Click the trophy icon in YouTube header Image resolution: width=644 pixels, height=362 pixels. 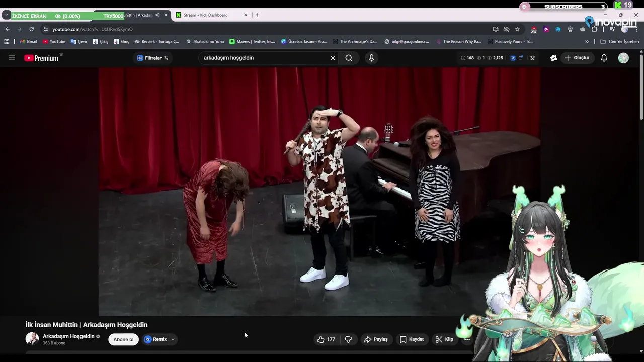point(532,58)
